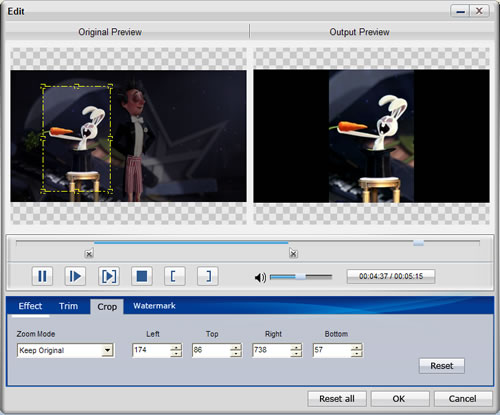Click the Reset all button
Screen dimensions: 500x415
click(337, 399)
